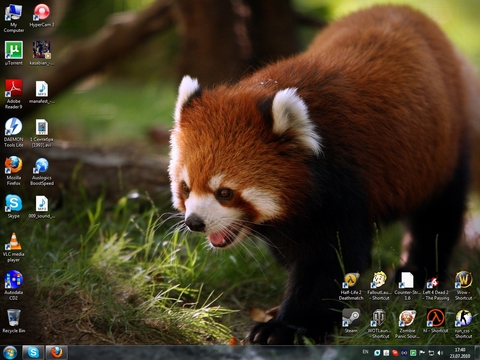The image size is (480, 360).
Task: Open the volume speaker tray icon
Action: [440, 353]
